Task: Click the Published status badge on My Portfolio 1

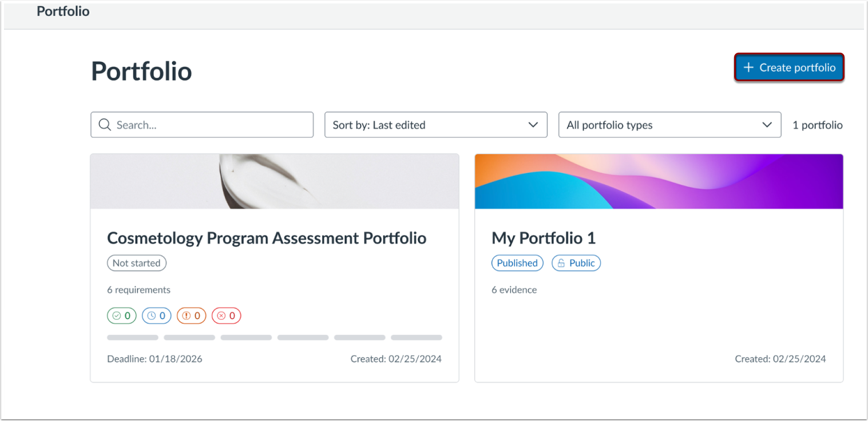Action: (517, 263)
